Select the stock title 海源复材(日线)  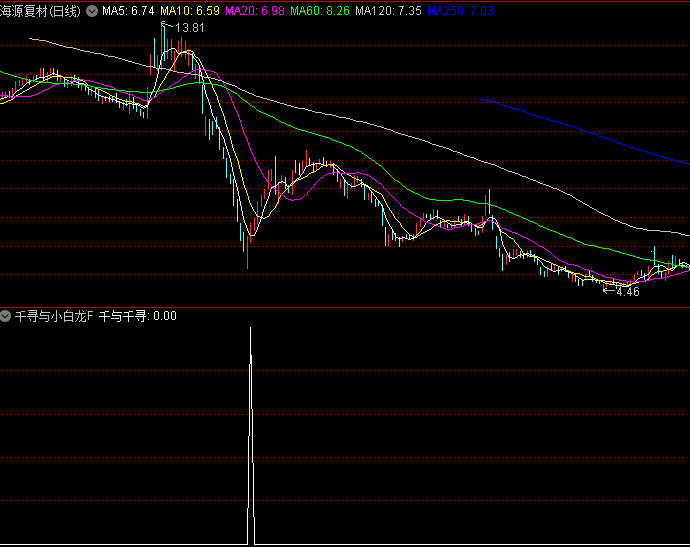[40, 11]
